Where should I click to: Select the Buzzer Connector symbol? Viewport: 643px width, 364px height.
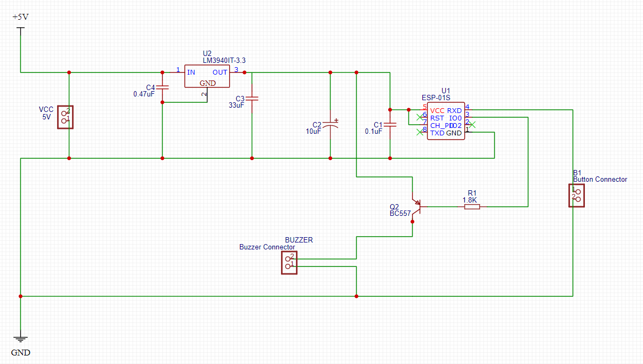tap(289, 262)
